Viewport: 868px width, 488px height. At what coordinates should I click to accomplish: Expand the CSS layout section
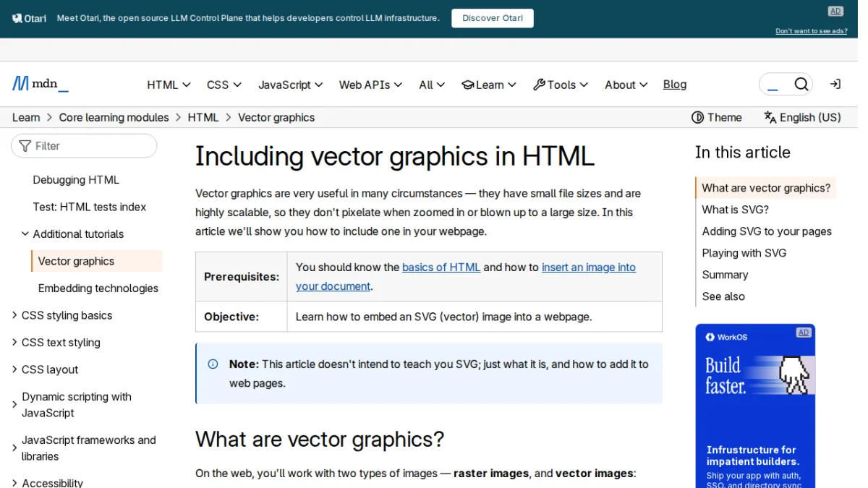[x=45, y=369]
